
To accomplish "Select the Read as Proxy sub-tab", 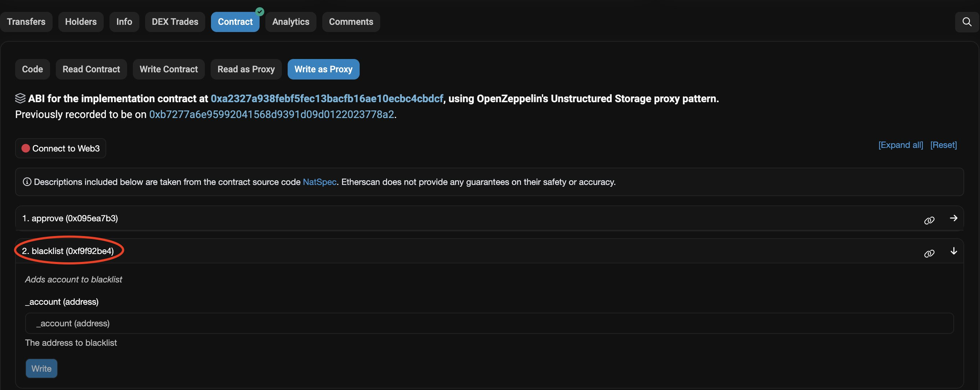I will tap(246, 69).
